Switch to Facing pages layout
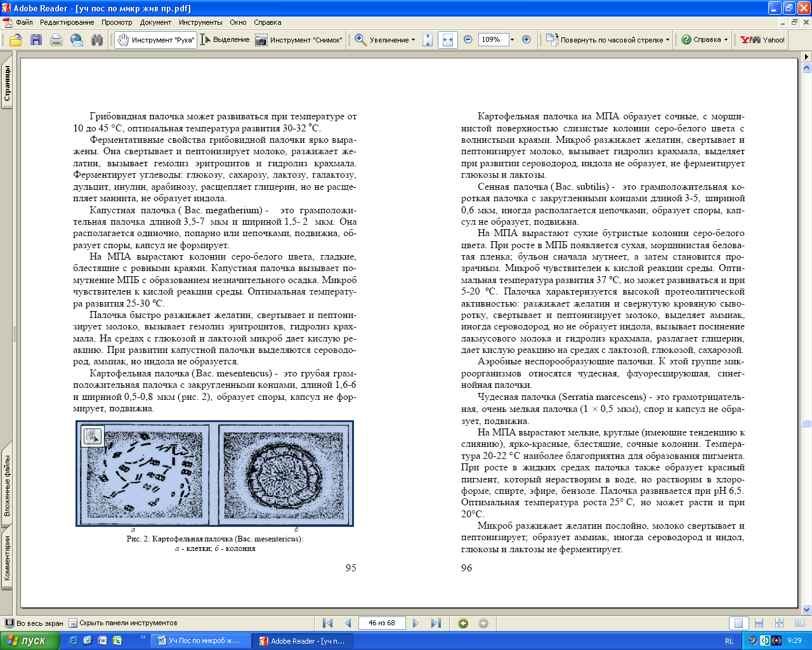Viewport: 812px width, 650px height. (x=800, y=623)
